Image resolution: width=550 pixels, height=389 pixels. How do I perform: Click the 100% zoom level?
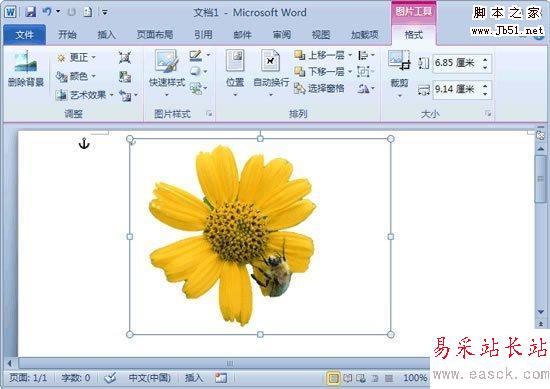pyautogui.click(x=415, y=378)
